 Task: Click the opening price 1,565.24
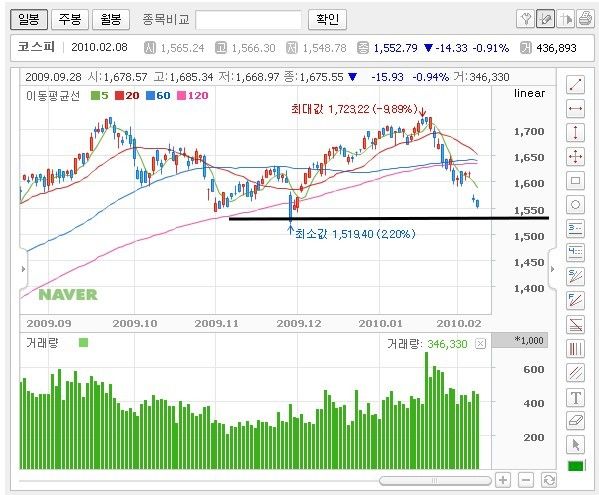point(182,48)
